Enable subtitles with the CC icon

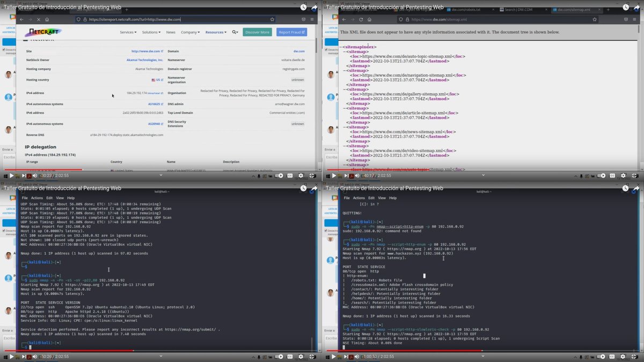pos(612,357)
